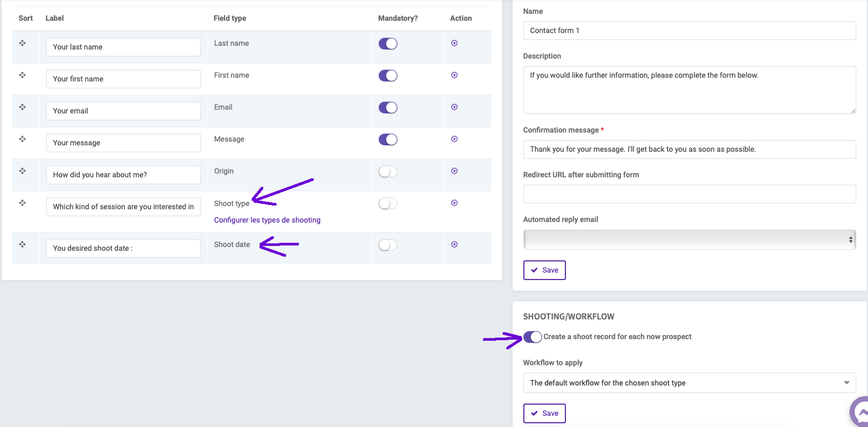Edit the Your email label field
This screenshot has width=868, height=427.
pyautogui.click(x=123, y=111)
